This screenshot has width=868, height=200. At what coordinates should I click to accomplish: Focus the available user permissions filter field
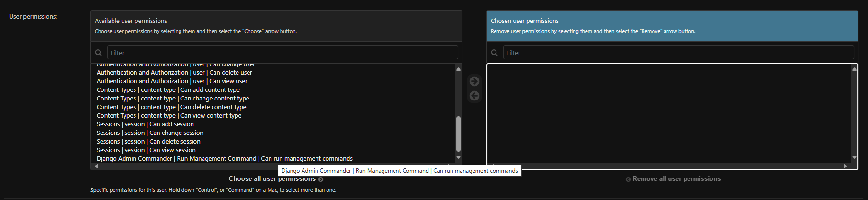coord(282,53)
